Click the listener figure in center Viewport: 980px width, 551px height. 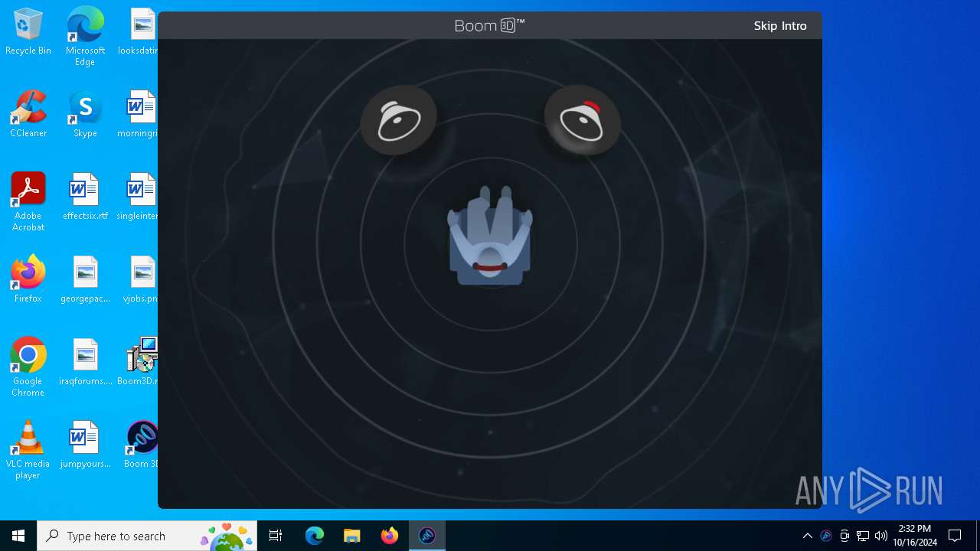click(490, 236)
